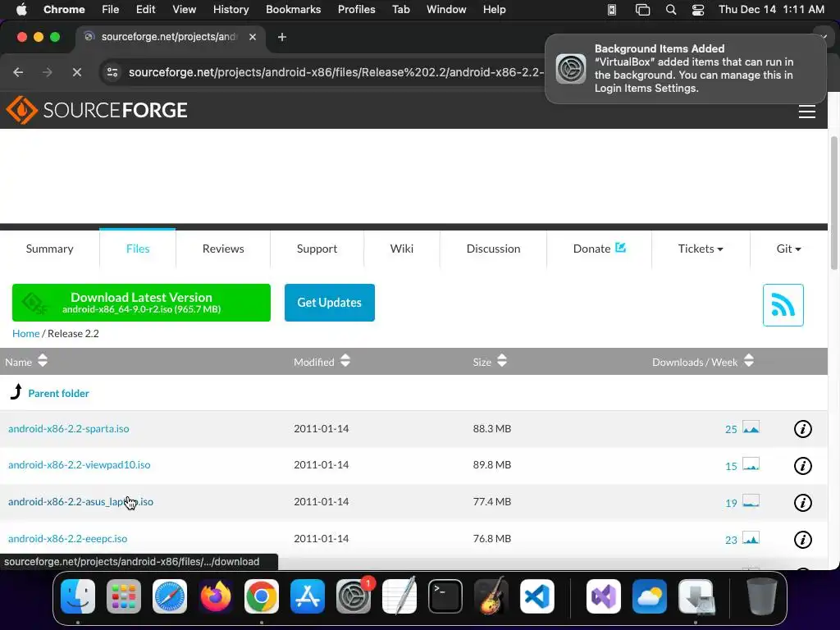840x630 pixels.
Task: Open a new Chrome tab
Action: 282,37
